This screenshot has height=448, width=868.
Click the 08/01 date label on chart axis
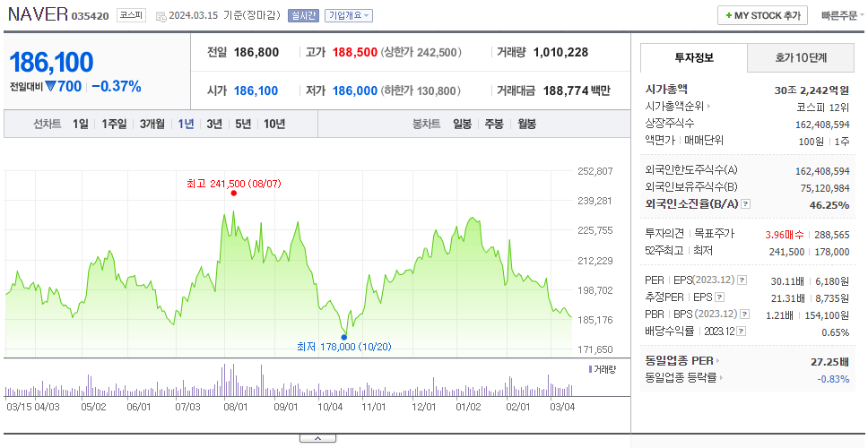point(235,407)
